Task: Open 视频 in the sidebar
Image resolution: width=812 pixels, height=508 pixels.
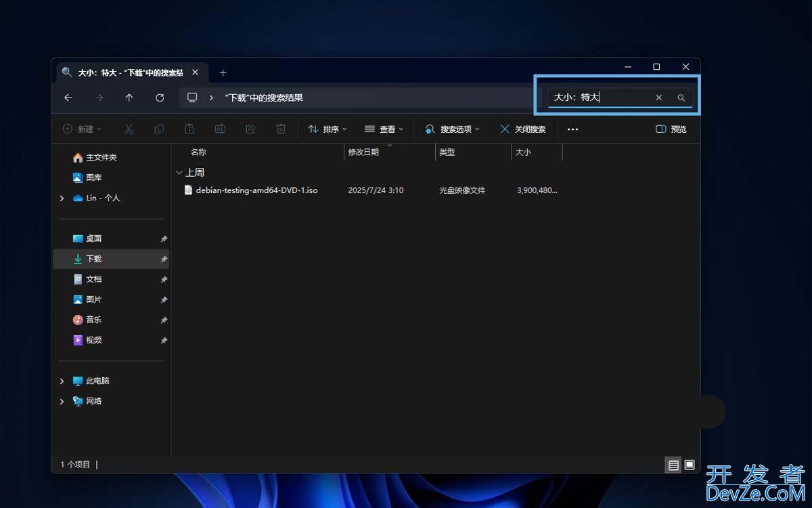Action: coord(94,340)
